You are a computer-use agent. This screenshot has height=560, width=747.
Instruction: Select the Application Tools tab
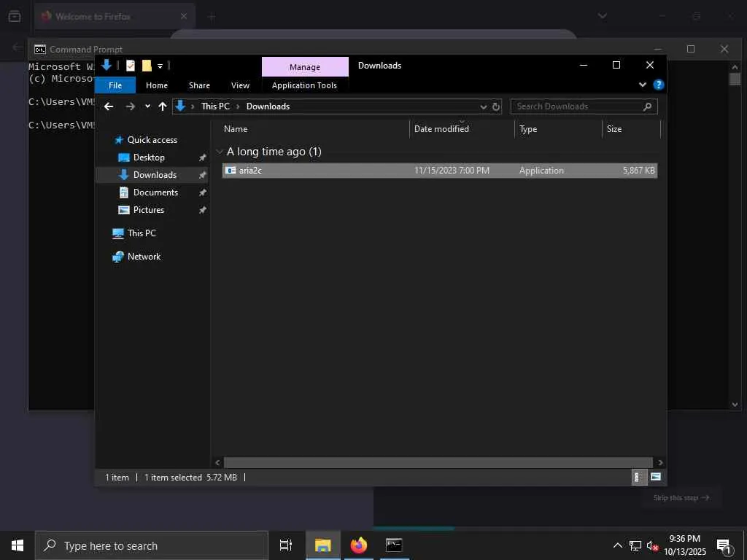coord(304,85)
